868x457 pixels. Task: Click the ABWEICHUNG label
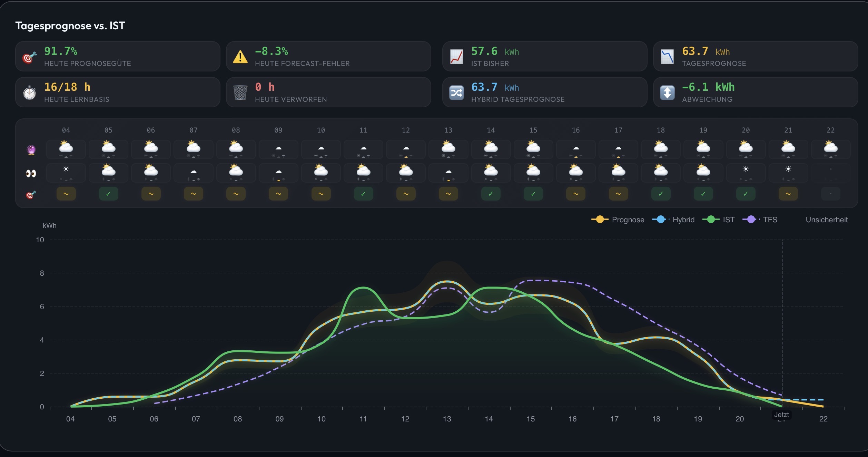tap(707, 99)
